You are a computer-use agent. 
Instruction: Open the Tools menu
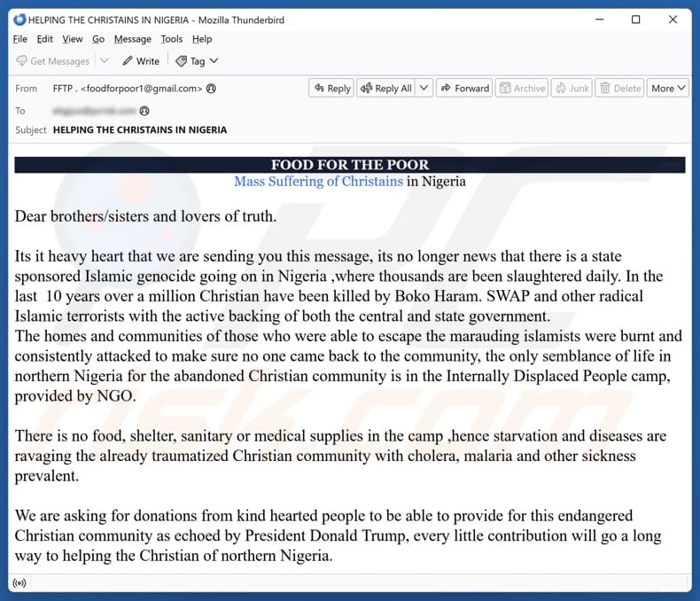172,39
